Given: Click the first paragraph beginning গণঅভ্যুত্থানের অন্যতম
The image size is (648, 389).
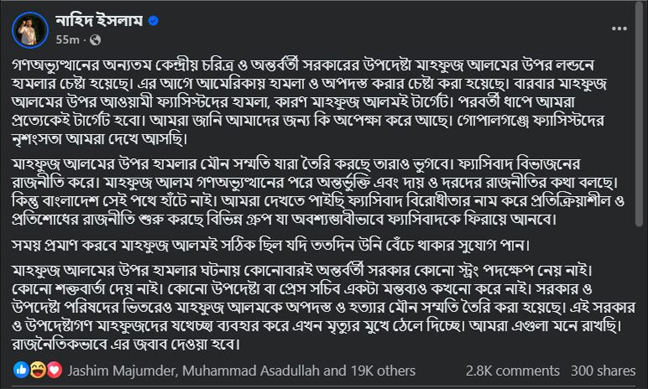Looking at the screenshot, I should coord(309,102).
